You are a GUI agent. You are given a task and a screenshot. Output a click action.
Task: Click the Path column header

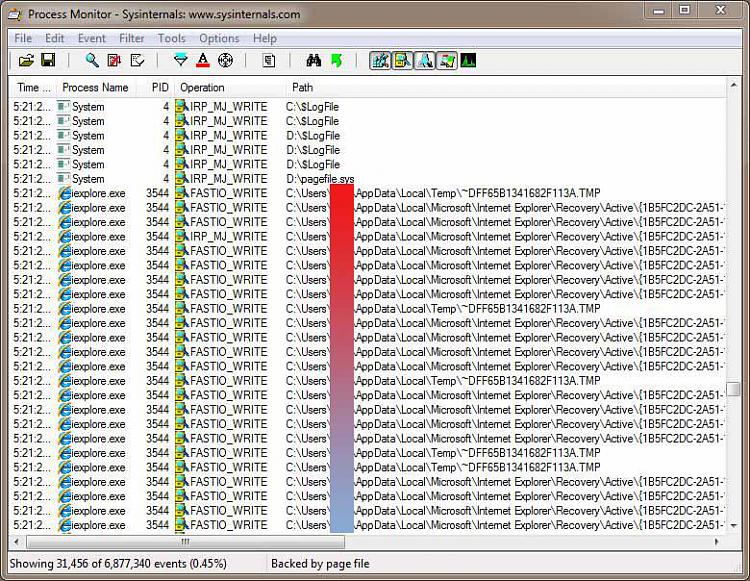(x=506, y=88)
